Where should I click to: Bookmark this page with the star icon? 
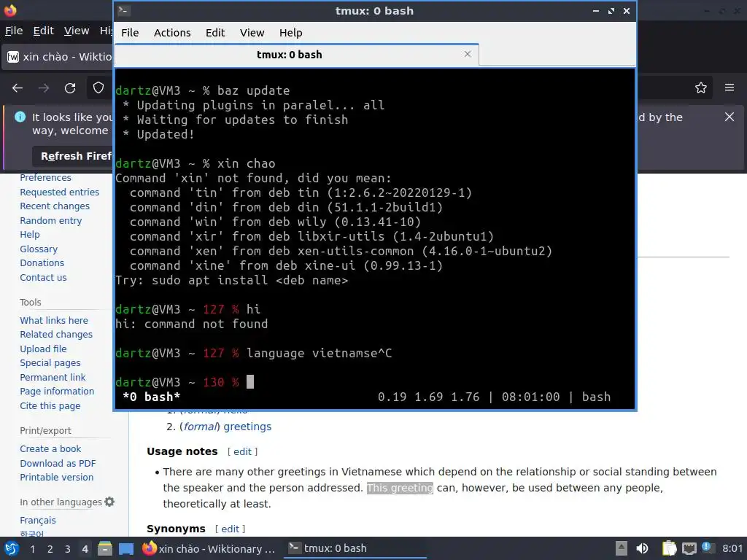pos(701,87)
